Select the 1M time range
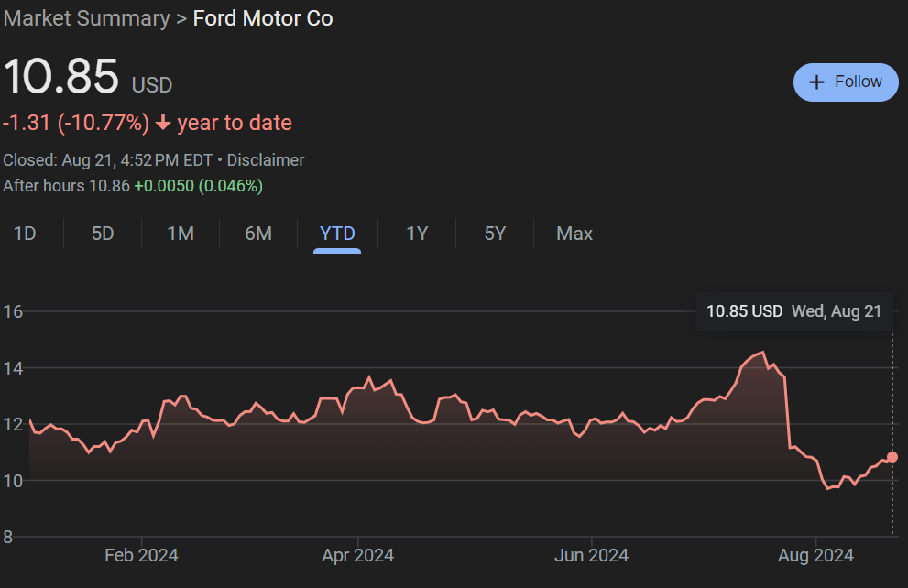 (181, 234)
